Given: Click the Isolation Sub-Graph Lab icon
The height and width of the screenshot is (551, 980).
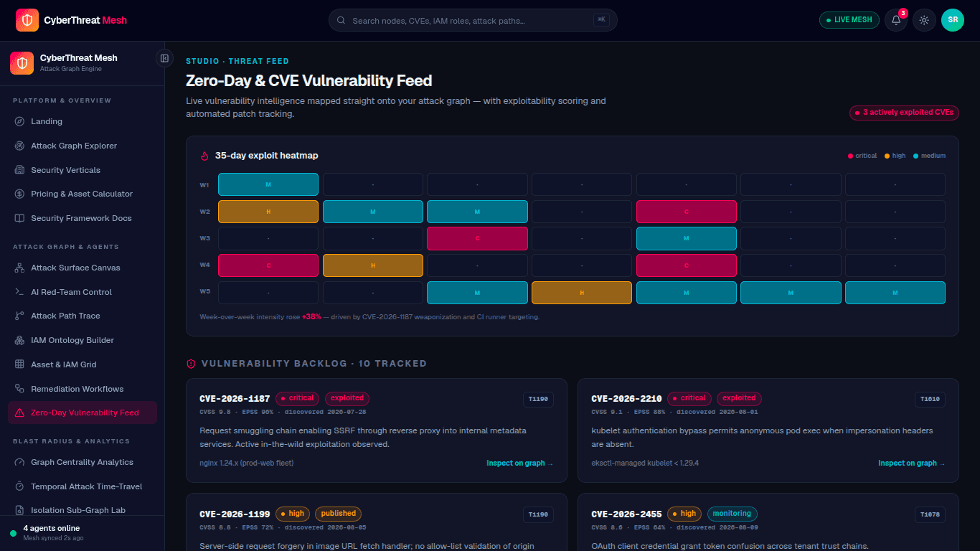Looking at the screenshot, I should coord(19,510).
